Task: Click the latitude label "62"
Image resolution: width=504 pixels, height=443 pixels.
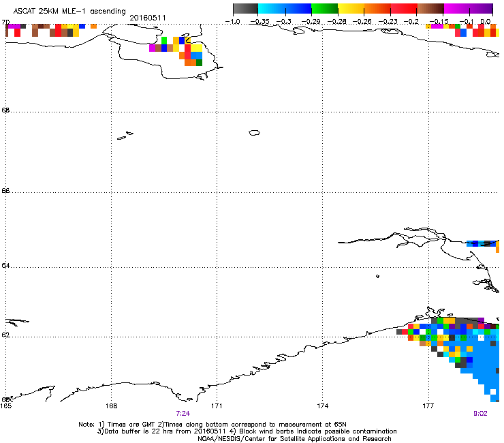Action: (5, 335)
